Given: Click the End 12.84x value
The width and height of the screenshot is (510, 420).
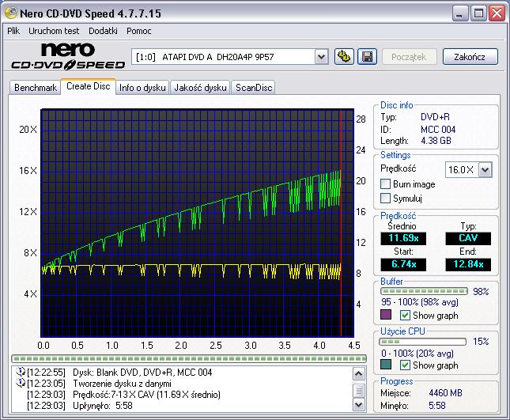Looking at the screenshot, I should [468, 264].
